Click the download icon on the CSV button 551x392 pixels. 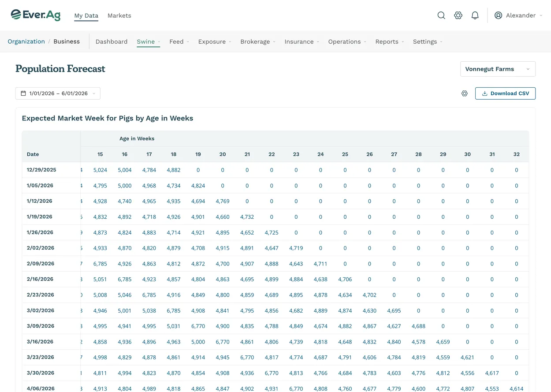pyautogui.click(x=485, y=93)
